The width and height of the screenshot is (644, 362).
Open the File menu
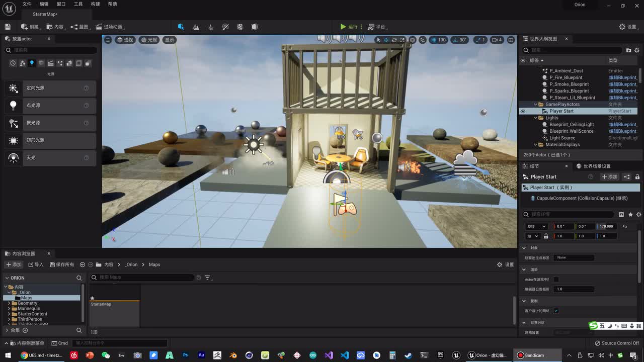pyautogui.click(x=27, y=4)
